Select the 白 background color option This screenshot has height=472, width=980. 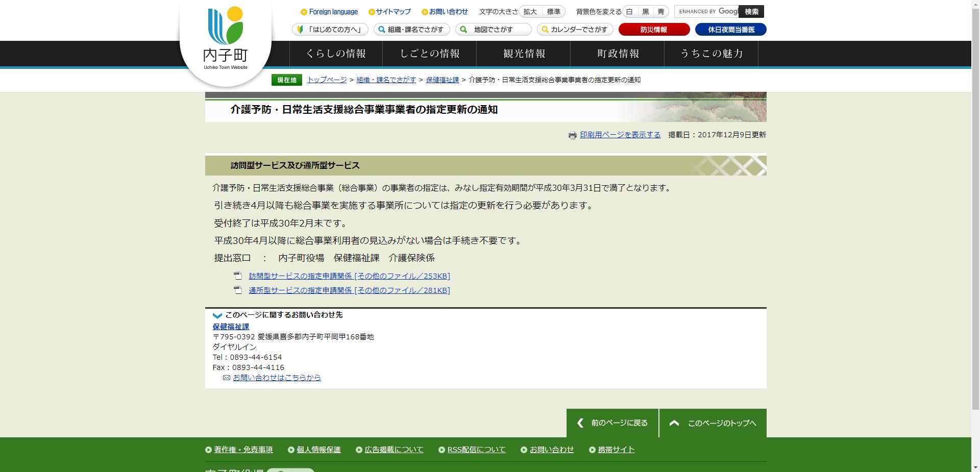pyautogui.click(x=630, y=11)
